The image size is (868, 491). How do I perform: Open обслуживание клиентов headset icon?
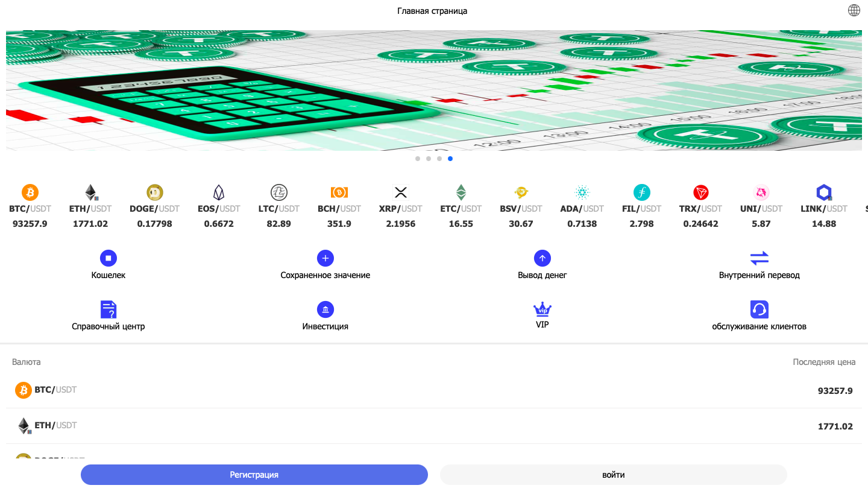759,309
